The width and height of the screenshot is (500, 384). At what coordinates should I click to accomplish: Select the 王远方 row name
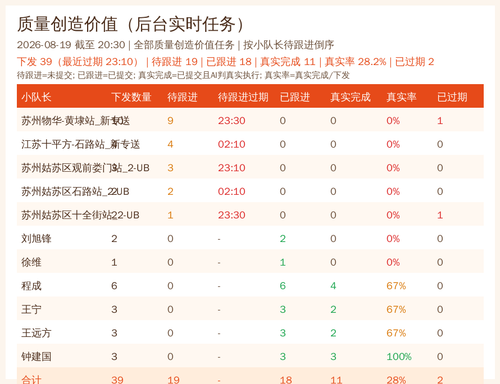tap(36, 333)
